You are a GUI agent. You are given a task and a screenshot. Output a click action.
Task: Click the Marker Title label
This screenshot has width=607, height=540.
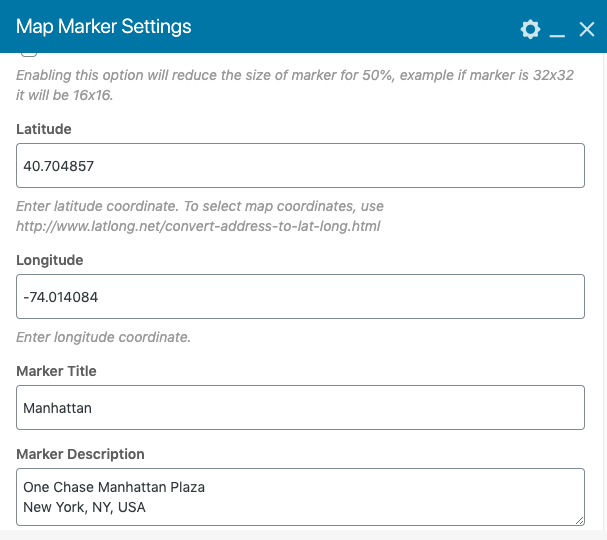tap(56, 371)
